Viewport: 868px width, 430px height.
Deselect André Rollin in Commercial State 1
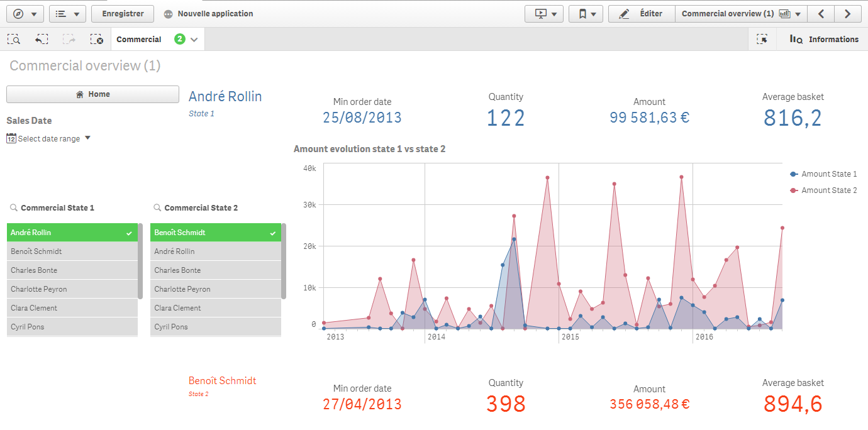[72, 233]
